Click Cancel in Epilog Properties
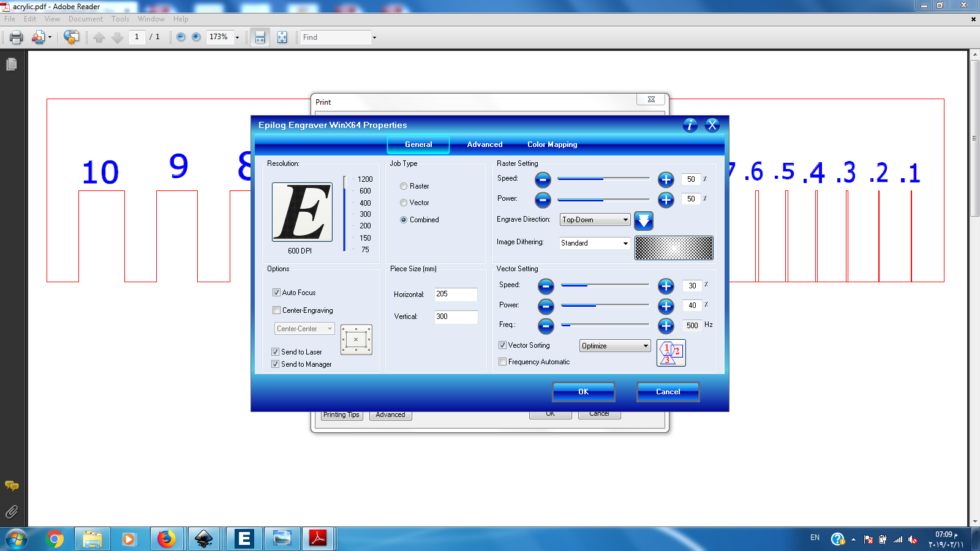The height and width of the screenshot is (551, 980). (x=668, y=392)
